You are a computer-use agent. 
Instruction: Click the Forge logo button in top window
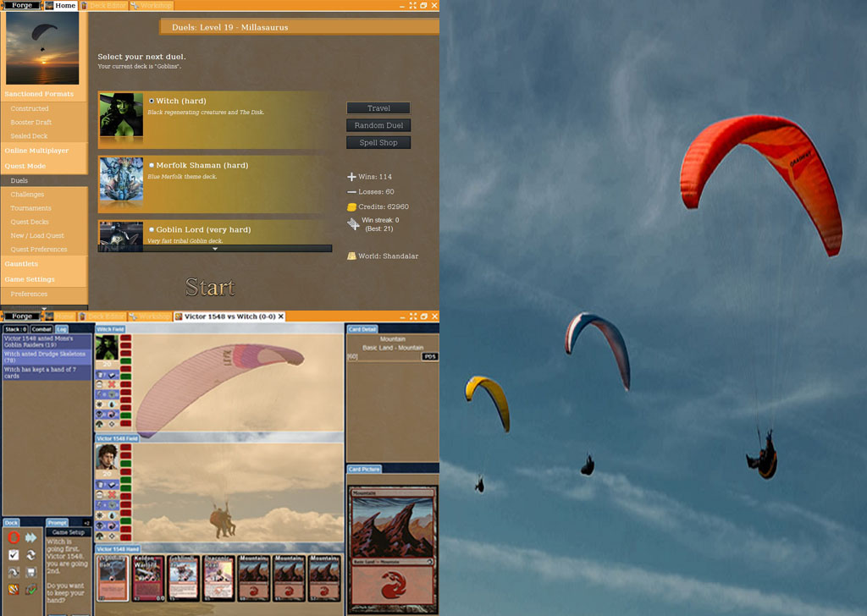click(22, 5)
